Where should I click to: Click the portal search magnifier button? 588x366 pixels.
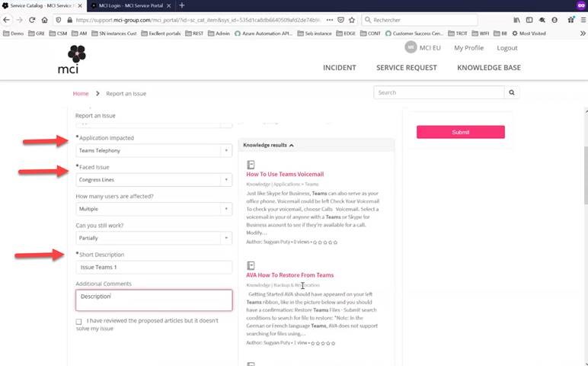(x=512, y=92)
